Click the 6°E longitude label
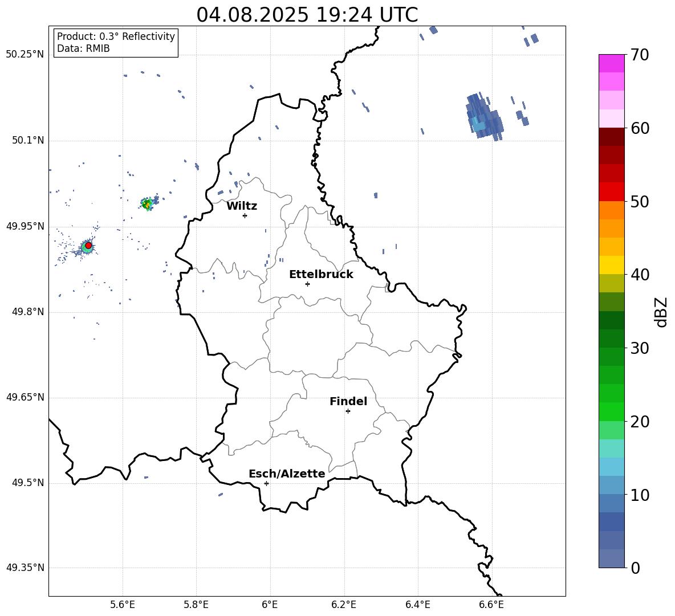The image size is (675, 616). pos(270,605)
